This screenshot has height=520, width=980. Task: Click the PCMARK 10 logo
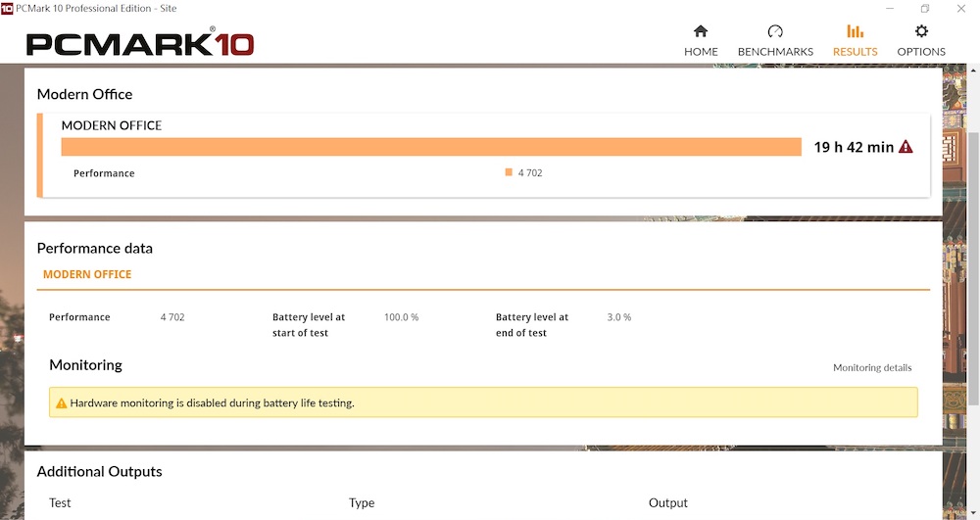pyautogui.click(x=140, y=43)
